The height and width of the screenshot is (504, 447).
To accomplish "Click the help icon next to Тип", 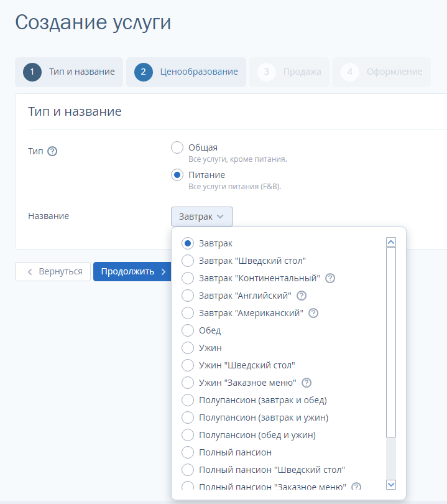I will pyautogui.click(x=52, y=151).
